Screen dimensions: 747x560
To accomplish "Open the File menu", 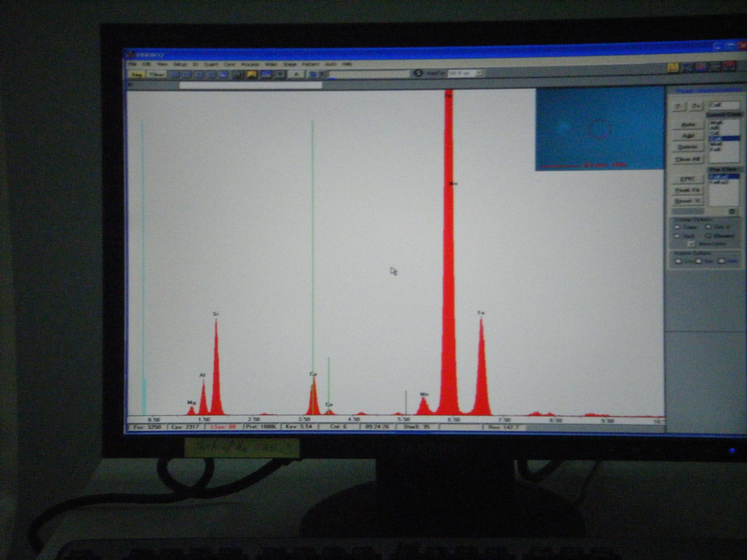I will click(133, 64).
